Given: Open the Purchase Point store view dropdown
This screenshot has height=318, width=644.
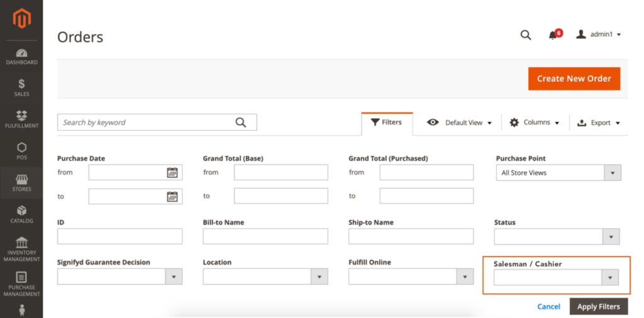Looking at the screenshot, I should tap(558, 173).
